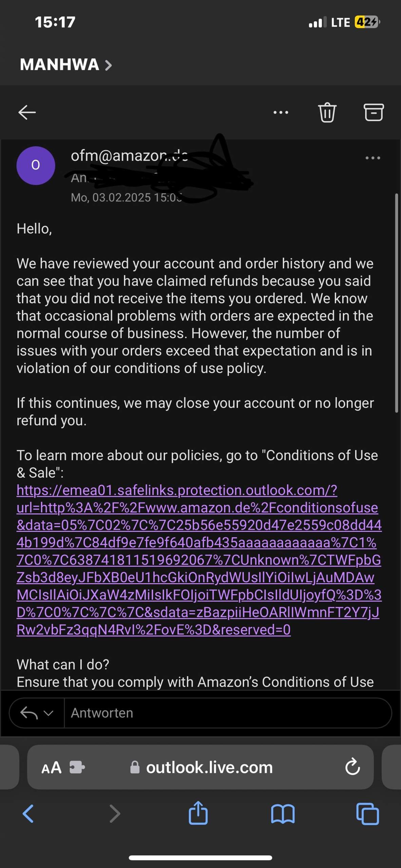
Task: Open message options dots beside sender
Action: click(373, 158)
